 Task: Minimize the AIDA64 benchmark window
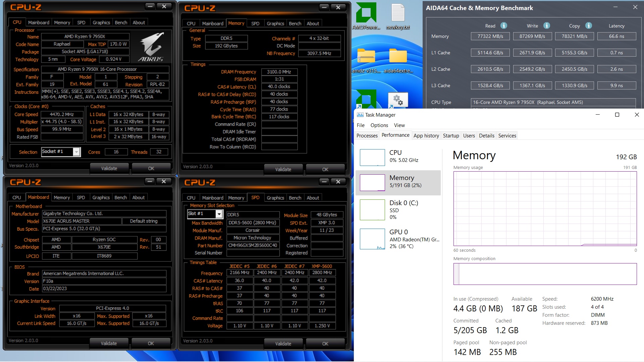pyautogui.click(x=615, y=7)
